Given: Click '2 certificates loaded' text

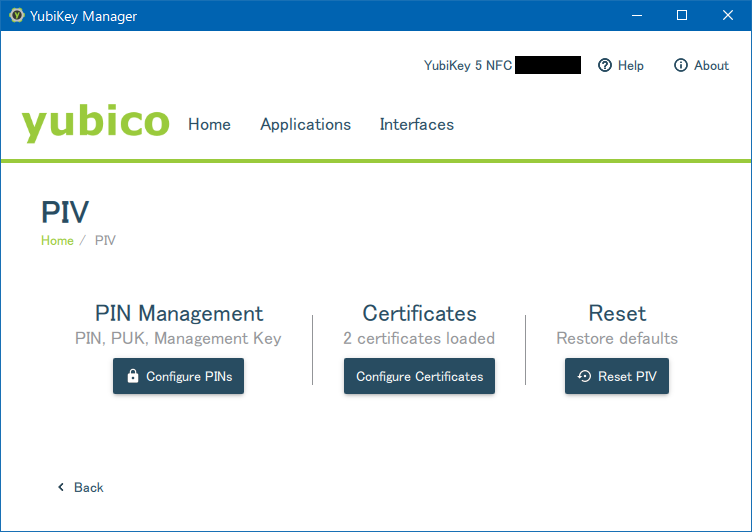Looking at the screenshot, I should click(x=419, y=339).
